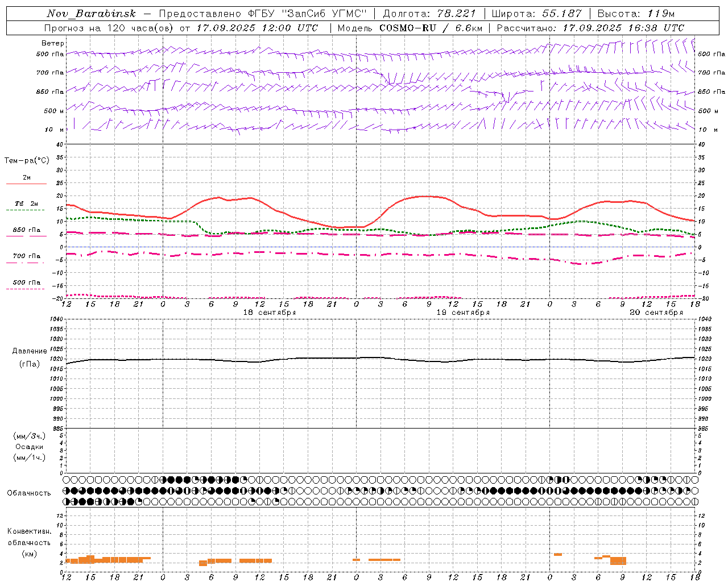The height and width of the screenshot is (582, 728).
Task: Click the date label "18 сентября"
Action: tap(270, 313)
